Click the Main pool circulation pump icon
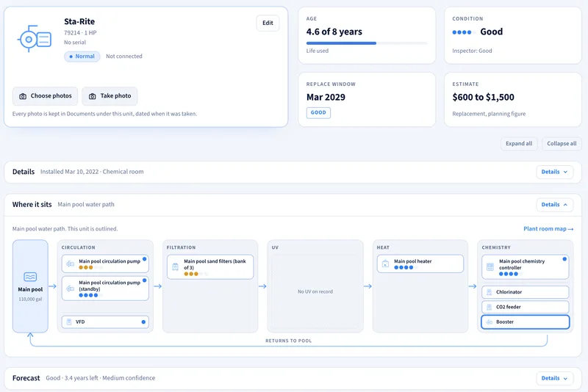 [x=70, y=264]
